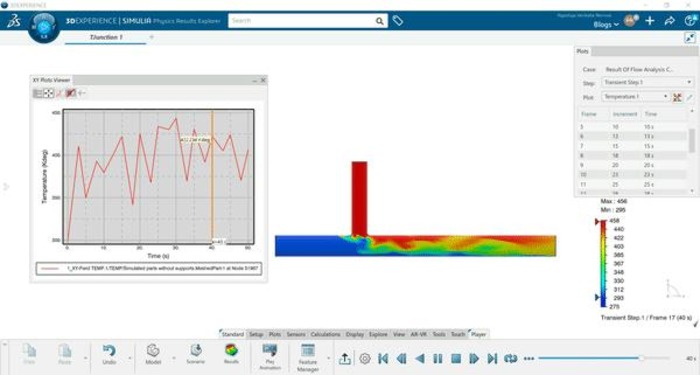Open the Feature Manager
The image size is (700, 375).
click(x=308, y=358)
